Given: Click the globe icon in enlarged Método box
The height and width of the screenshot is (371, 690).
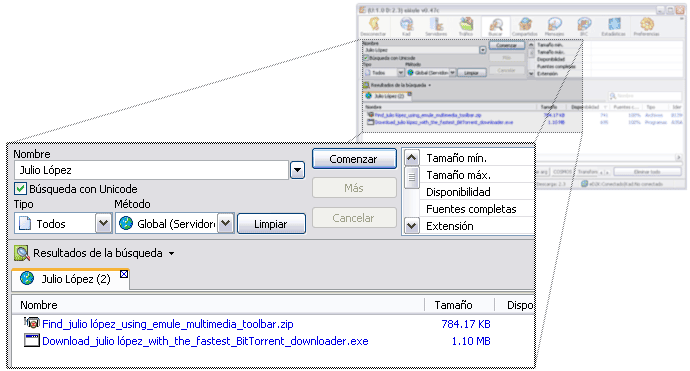Looking at the screenshot, I should (x=126, y=223).
